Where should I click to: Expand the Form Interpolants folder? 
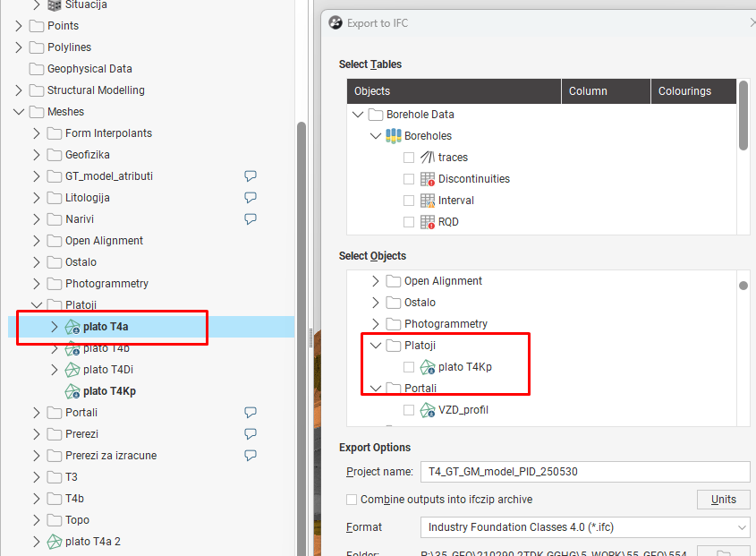(37, 133)
